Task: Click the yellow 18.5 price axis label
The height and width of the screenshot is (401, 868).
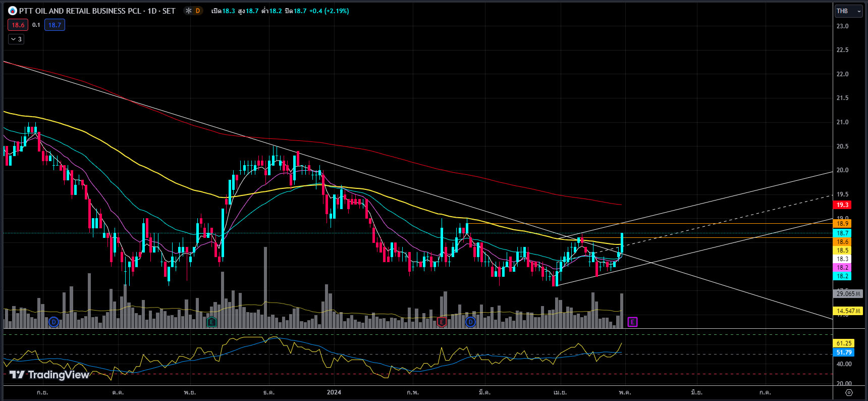Action: click(x=843, y=250)
